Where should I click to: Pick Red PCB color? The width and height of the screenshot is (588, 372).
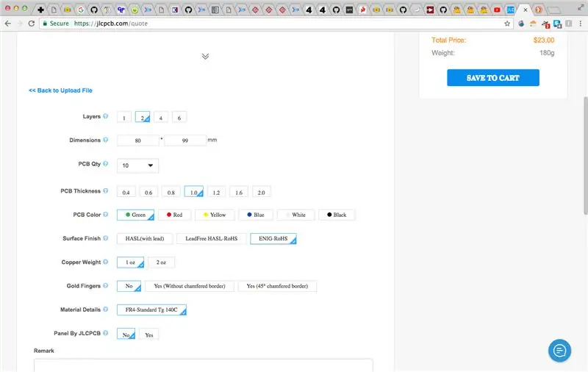(174, 215)
